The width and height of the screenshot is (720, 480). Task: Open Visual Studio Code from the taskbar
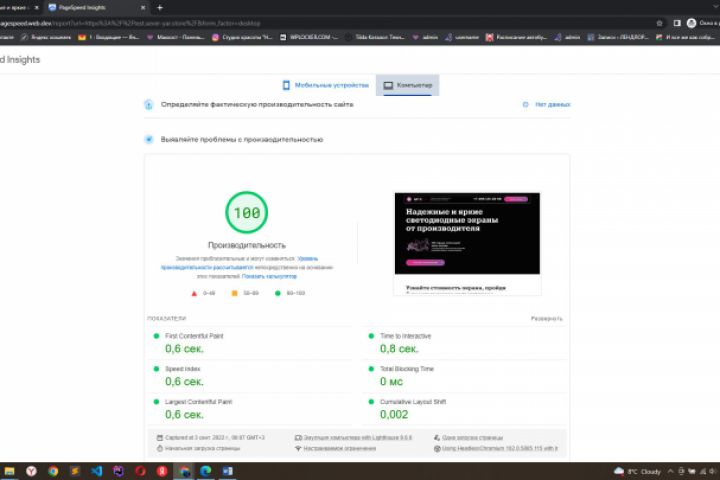pyautogui.click(x=96, y=471)
